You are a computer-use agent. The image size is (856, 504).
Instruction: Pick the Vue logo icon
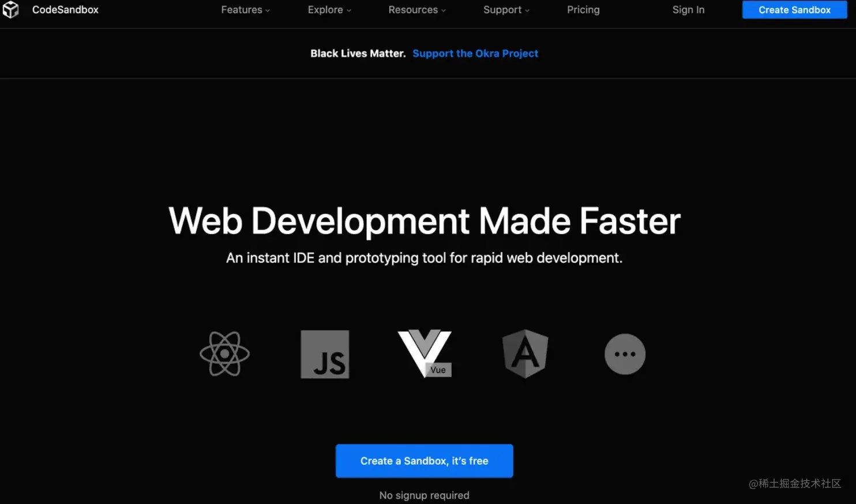425,353
